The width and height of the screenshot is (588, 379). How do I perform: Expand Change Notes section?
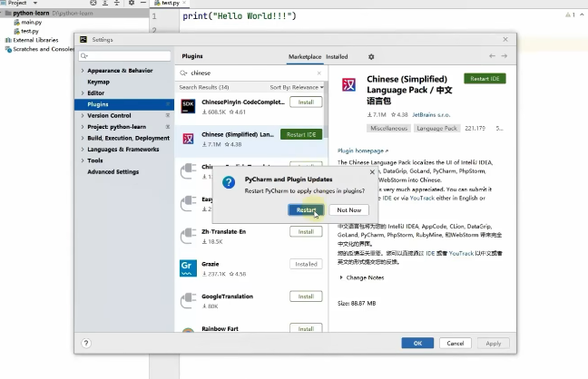(341, 277)
